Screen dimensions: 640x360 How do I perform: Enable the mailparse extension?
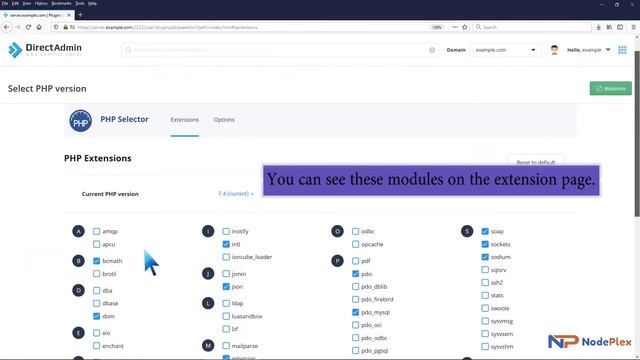click(226, 346)
